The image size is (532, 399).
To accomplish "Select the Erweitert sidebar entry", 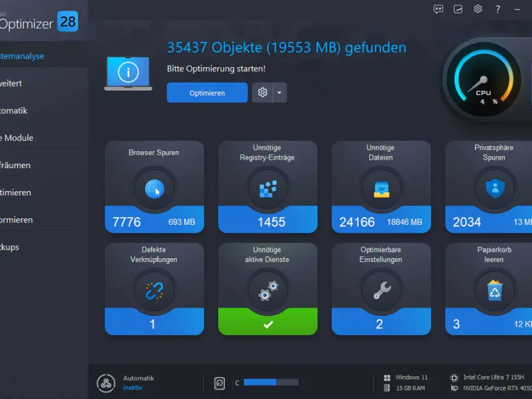I will click(x=11, y=83).
